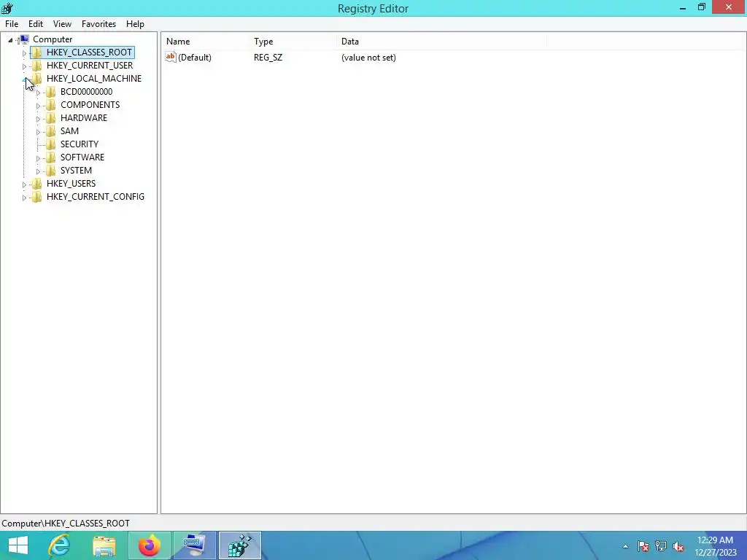Expand the HKEY_CURRENT_CONFIG node

tap(24, 197)
